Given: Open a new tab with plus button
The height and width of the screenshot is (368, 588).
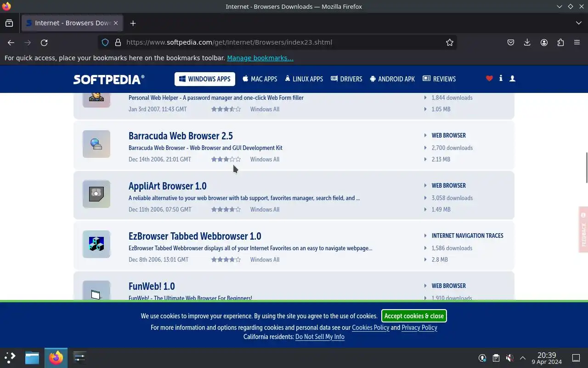Looking at the screenshot, I should (x=133, y=23).
